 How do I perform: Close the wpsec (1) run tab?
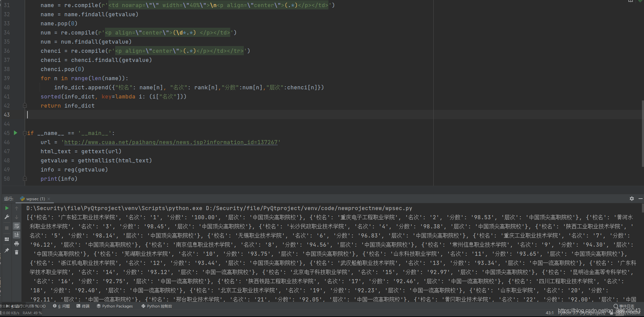49,199
